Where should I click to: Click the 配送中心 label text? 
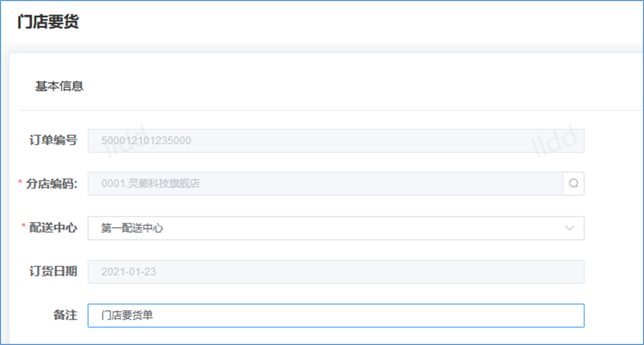(53, 228)
